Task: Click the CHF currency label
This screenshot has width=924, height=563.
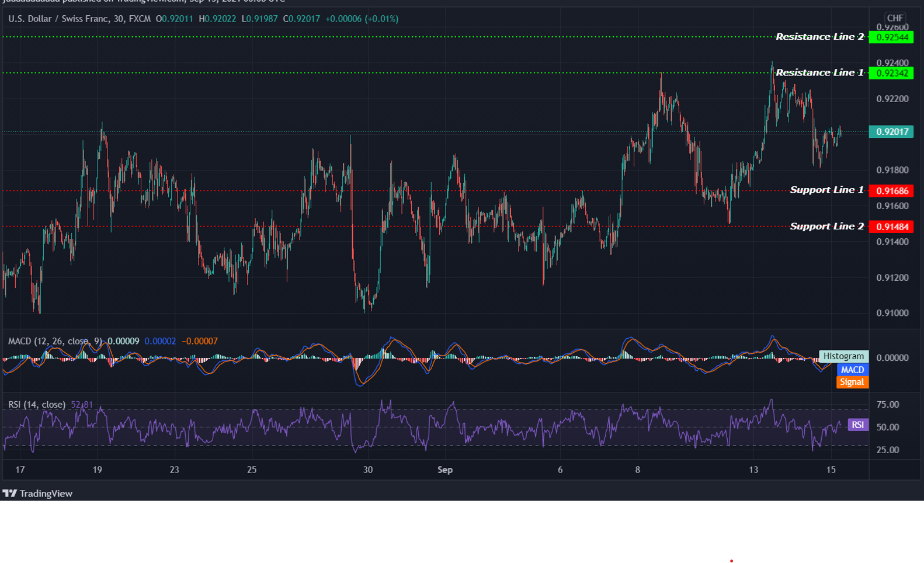Action: point(895,18)
